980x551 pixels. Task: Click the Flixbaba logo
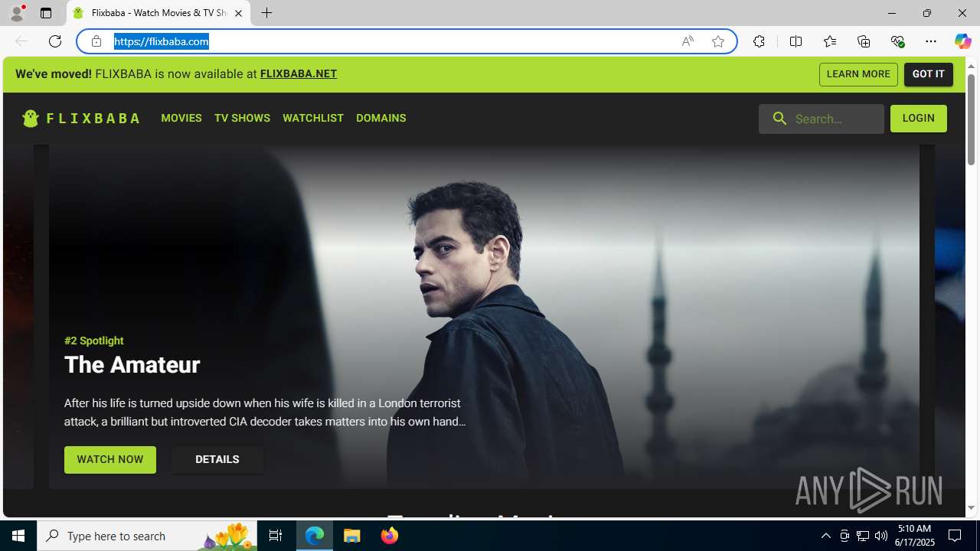pos(81,119)
